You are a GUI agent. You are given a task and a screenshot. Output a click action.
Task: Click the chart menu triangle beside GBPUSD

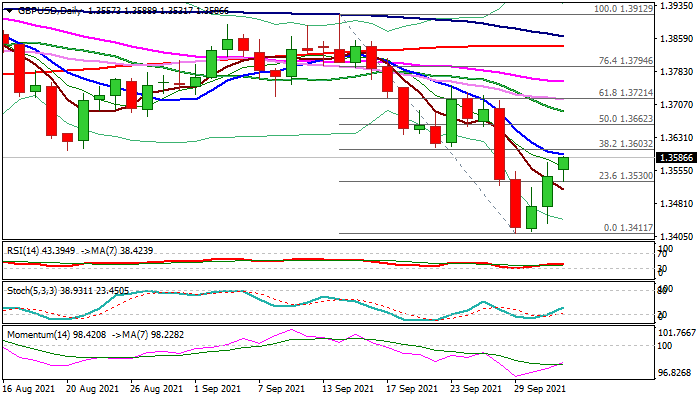[7, 9]
